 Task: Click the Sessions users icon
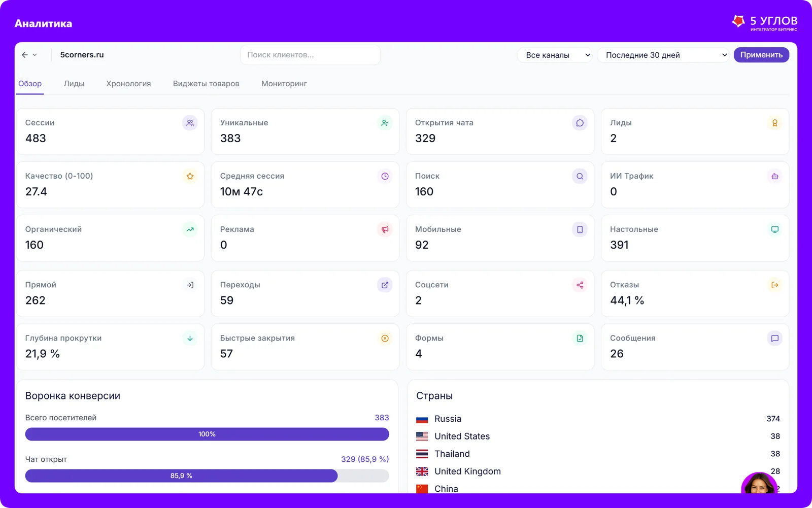190,123
